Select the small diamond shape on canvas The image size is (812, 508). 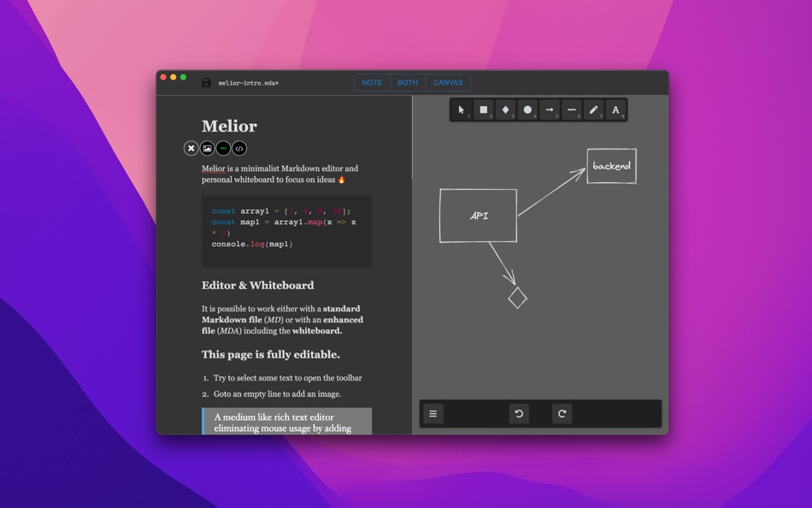[x=517, y=298]
